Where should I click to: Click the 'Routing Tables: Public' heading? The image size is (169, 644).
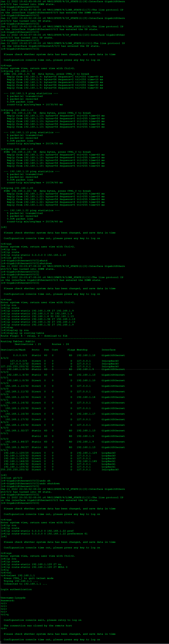click(18, 341)
